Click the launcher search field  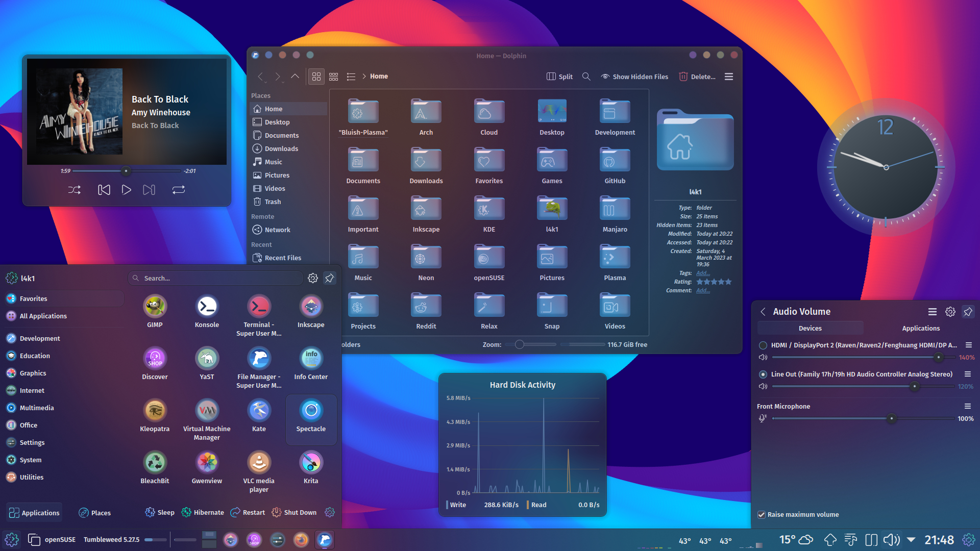[215, 278]
